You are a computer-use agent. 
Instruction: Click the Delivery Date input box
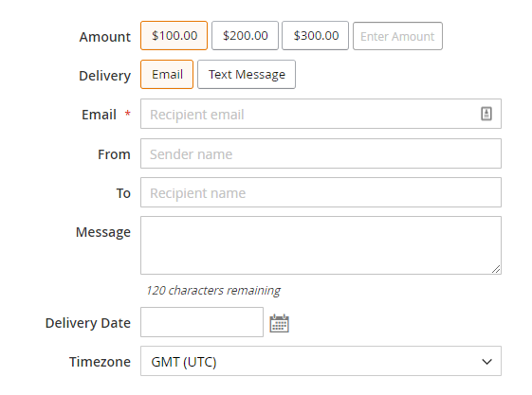202,322
